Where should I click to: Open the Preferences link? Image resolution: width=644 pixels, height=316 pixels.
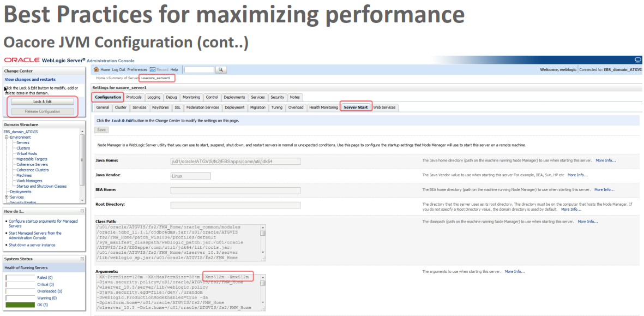137,70
